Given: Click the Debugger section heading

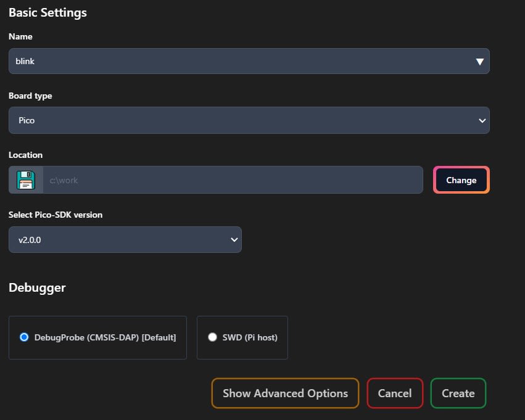Looking at the screenshot, I should pyautogui.click(x=37, y=288).
